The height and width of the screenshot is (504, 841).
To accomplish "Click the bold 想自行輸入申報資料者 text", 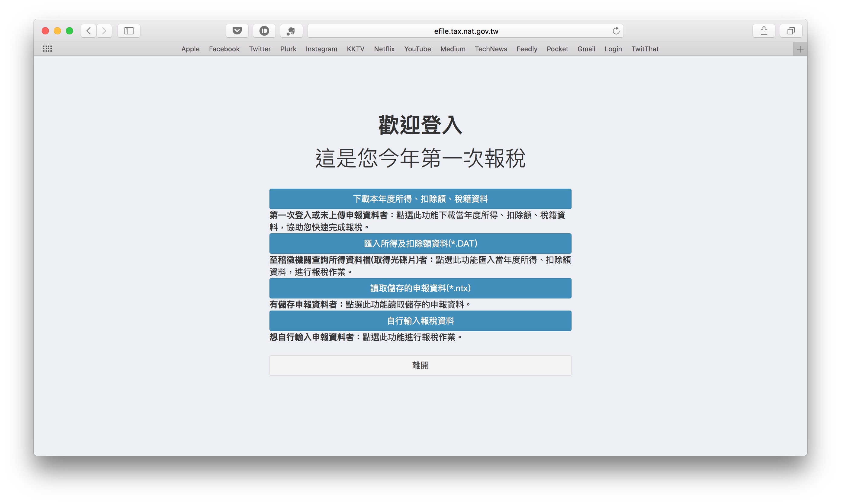I will point(311,337).
